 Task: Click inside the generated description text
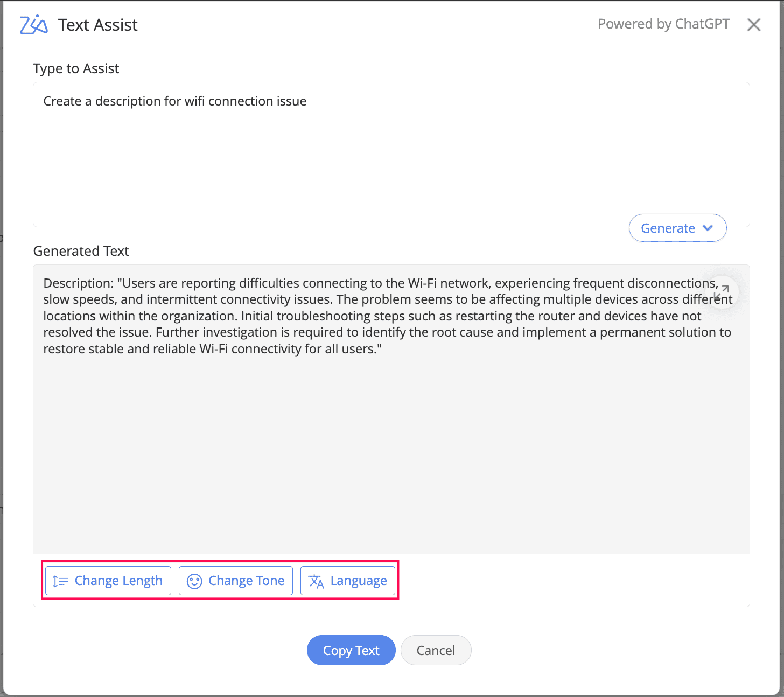[x=388, y=316]
